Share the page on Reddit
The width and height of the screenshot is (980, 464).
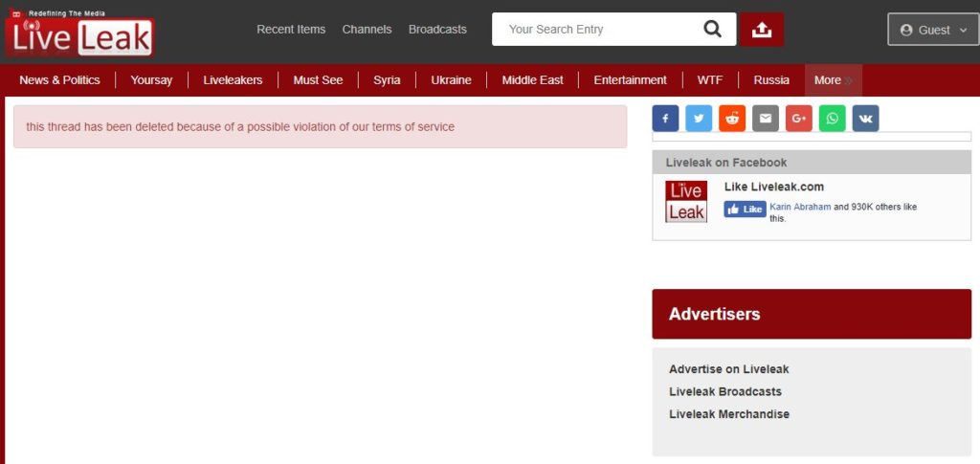732,119
